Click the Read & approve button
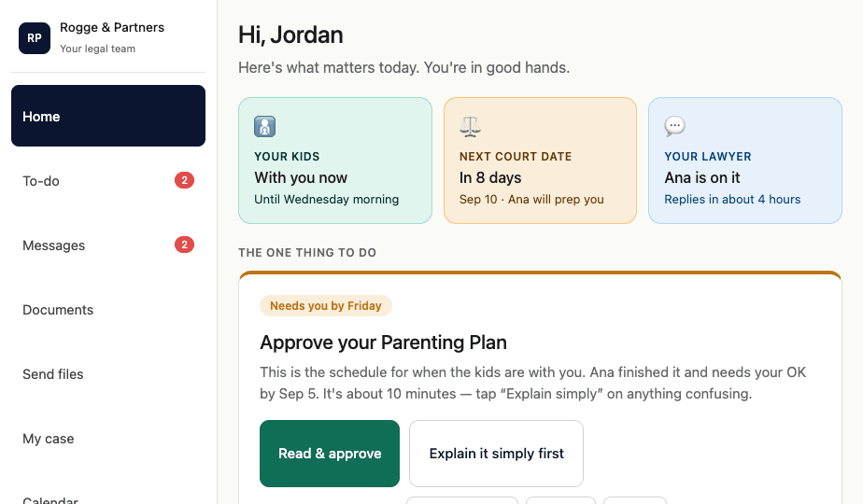Image resolution: width=863 pixels, height=504 pixels. point(330,454)
